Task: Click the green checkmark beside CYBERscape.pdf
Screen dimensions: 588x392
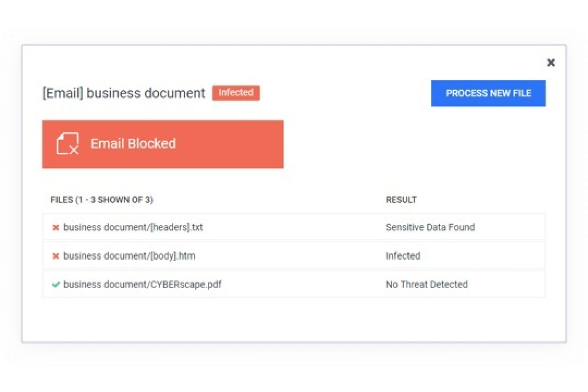Action: (55, 284)
